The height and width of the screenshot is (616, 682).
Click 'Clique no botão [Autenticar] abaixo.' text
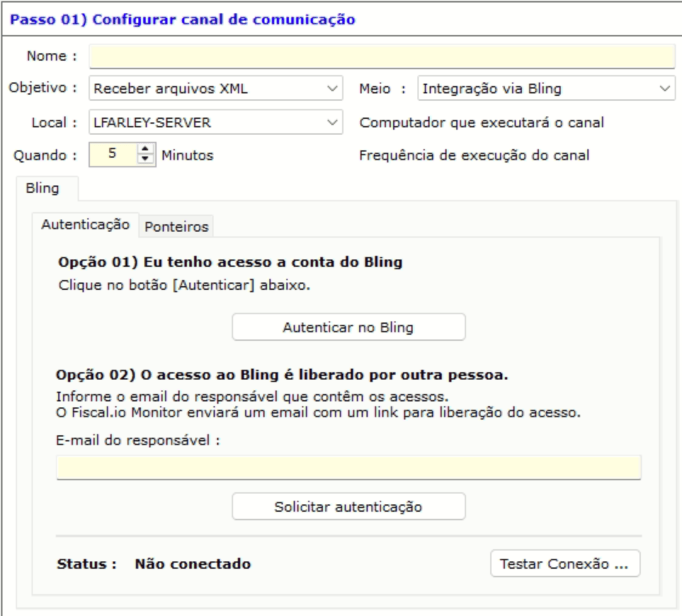click(184, 285)
